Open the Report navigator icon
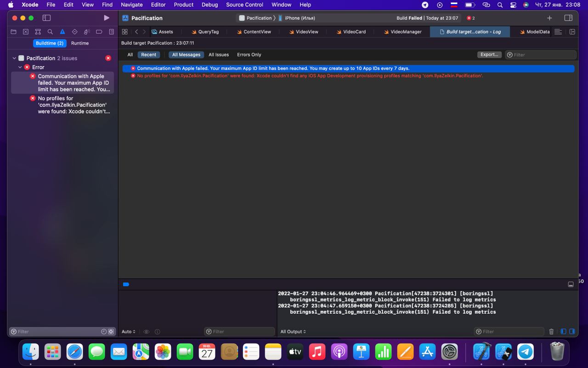The height and width of the screenshot is (368, 588). tap(111, 32)
